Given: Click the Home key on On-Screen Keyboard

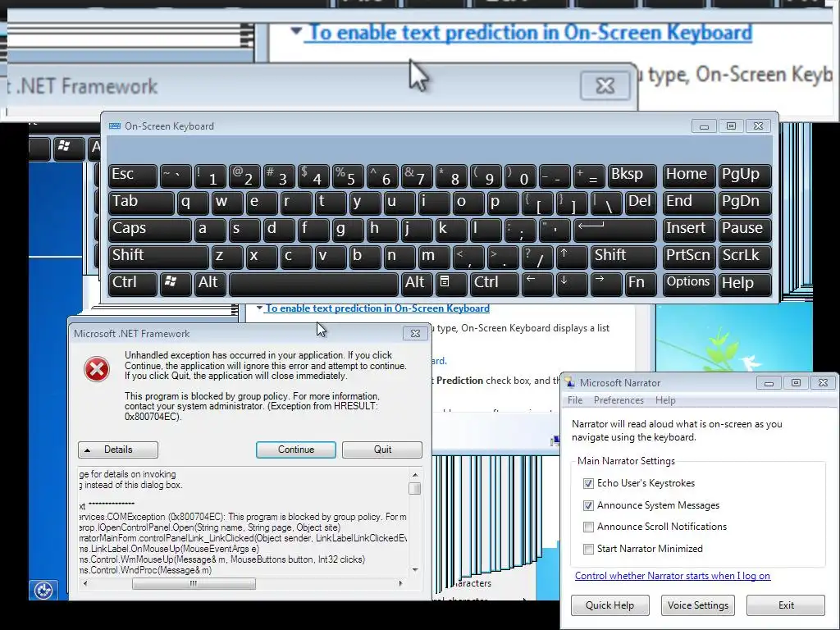Looking at the screenshot, I should click(689, 176).
